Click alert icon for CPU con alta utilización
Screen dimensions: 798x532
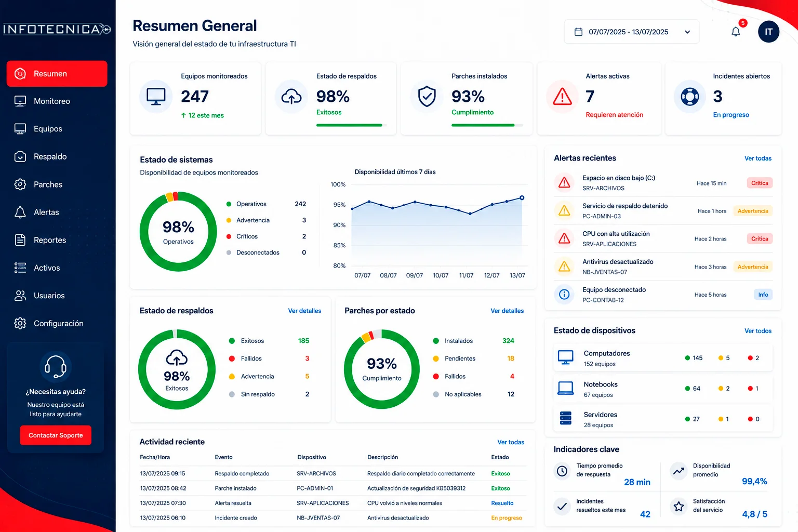coord(564,238)
